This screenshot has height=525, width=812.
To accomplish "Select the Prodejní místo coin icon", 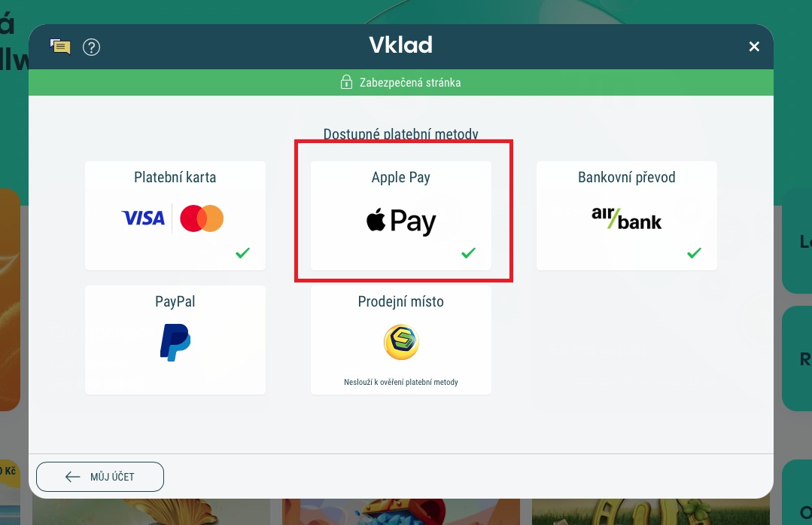I will (401, 342).
